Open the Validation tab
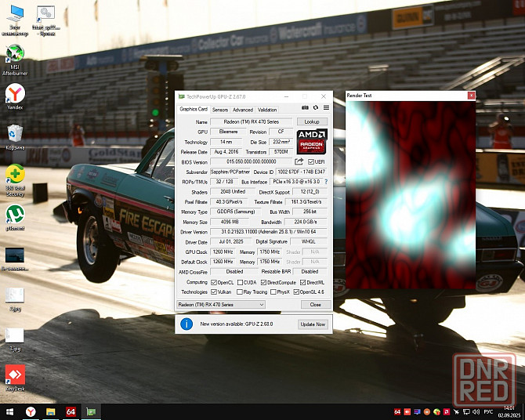Screen dimensions: 525x420 267,110
